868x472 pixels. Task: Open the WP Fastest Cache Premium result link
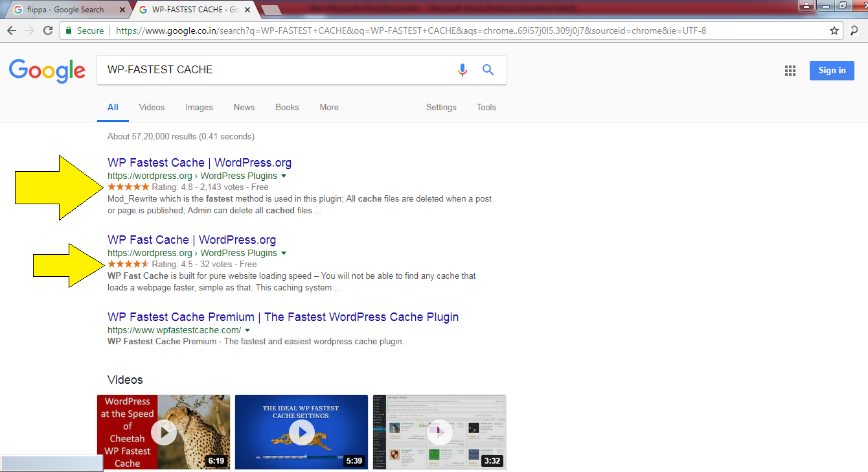(x=283, y=317)
